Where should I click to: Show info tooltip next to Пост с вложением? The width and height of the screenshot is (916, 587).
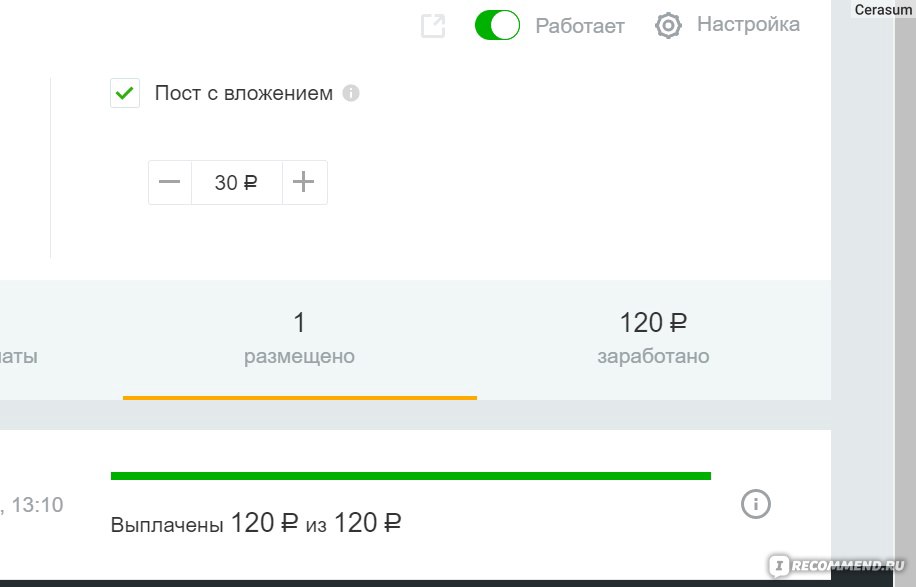click(351, 93)
